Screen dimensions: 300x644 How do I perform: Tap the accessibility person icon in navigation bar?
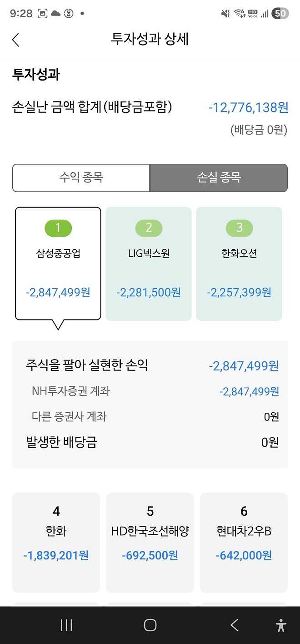pyautogui.click(x=280, y=625)
